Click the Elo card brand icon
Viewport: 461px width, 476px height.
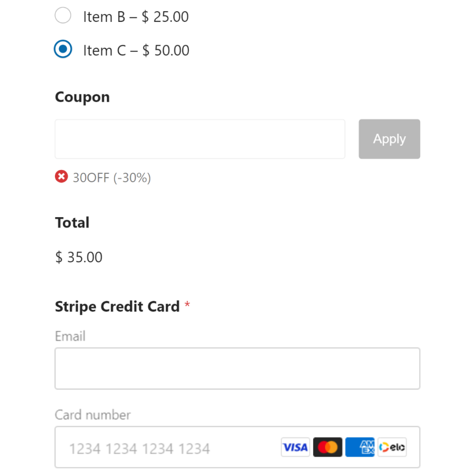tap(392, 447)
